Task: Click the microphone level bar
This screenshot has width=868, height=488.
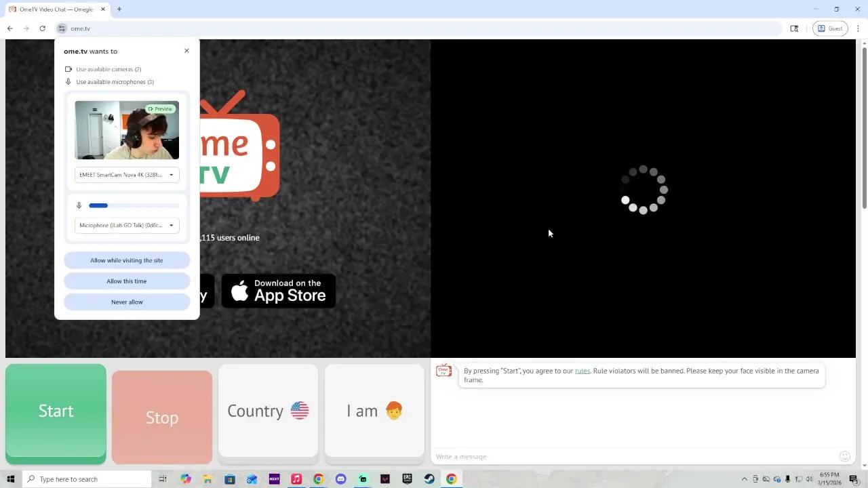Action: pyautogui.click(x=134, y=205)
